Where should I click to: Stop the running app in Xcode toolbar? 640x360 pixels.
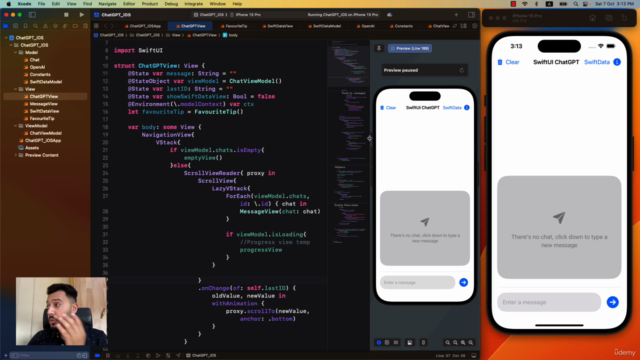66,15
